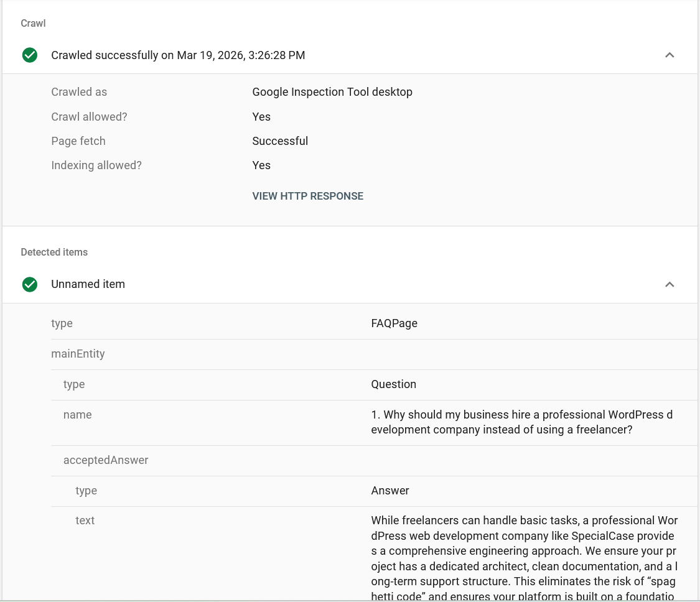Click the Detected items section label
This screenshot has height=602, width=700.
point(54,252)
